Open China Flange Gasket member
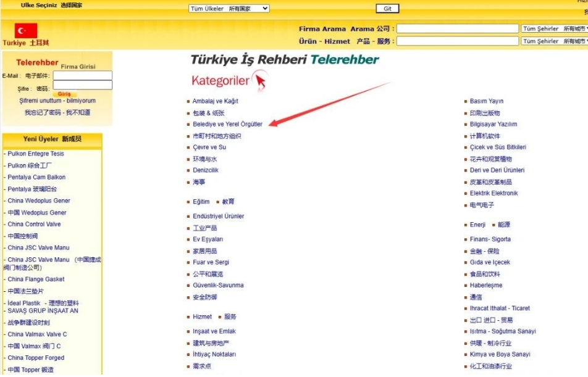This screenshot has height=377, width=588. (x=36, y=279)
